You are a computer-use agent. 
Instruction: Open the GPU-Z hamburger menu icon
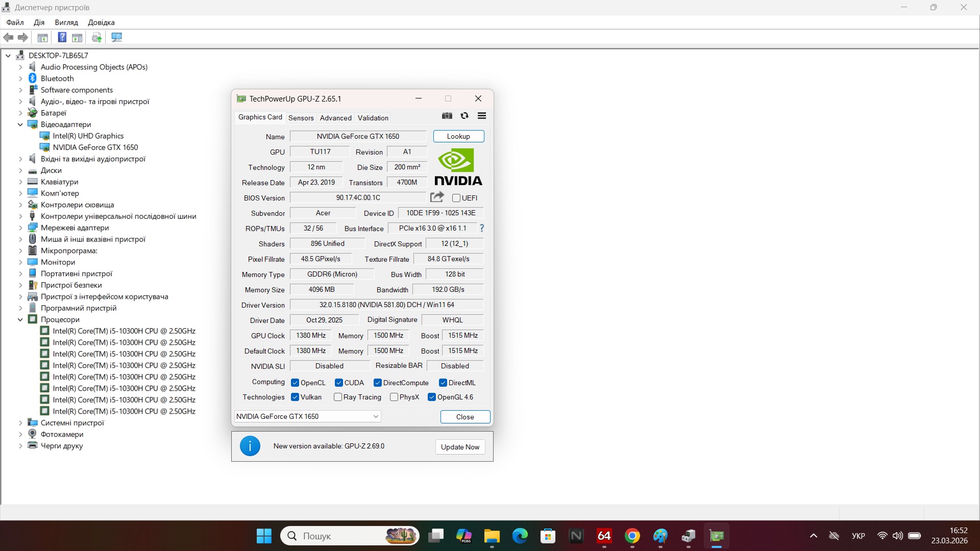tap(481, 116)
